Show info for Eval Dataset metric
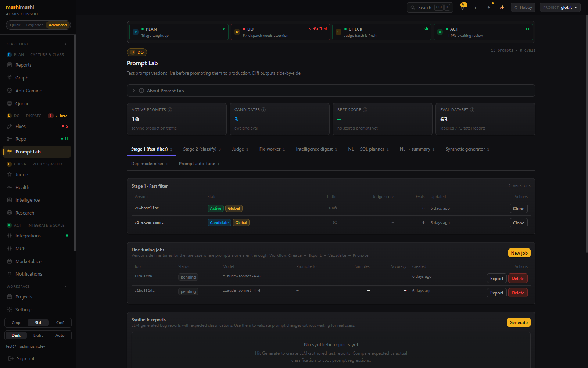Viewport: 588px width, 368px height. coord(472,110)
